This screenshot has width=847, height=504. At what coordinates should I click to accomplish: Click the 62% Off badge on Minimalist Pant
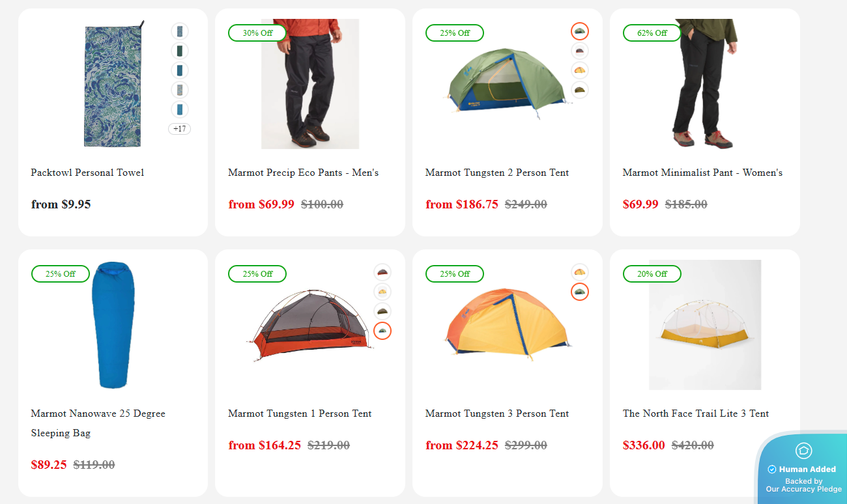pyautogui.click(x=652, y=33)
